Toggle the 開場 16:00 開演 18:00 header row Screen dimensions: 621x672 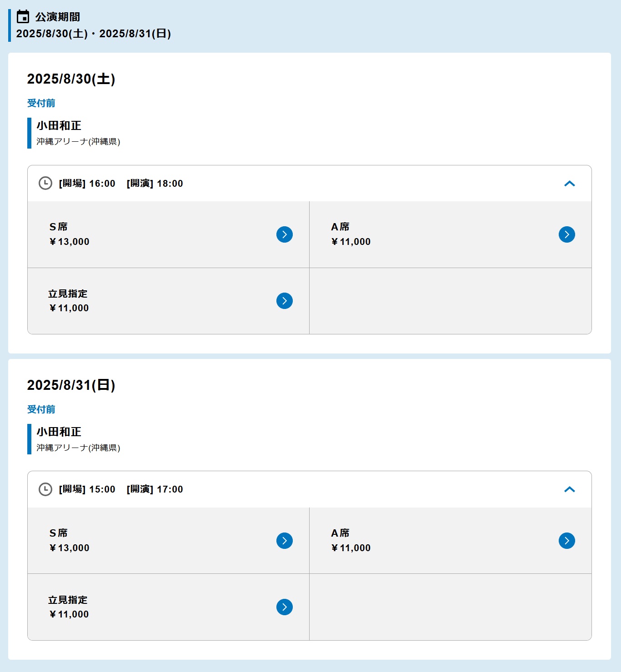point(310,184)
